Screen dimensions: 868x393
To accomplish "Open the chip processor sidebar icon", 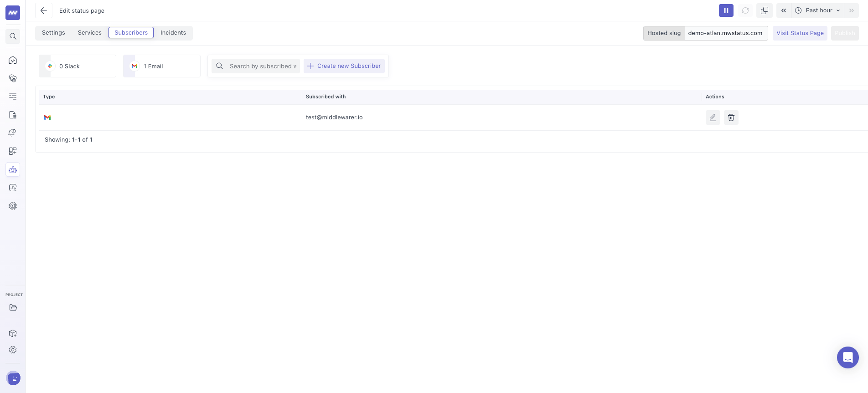I will 13,206.
